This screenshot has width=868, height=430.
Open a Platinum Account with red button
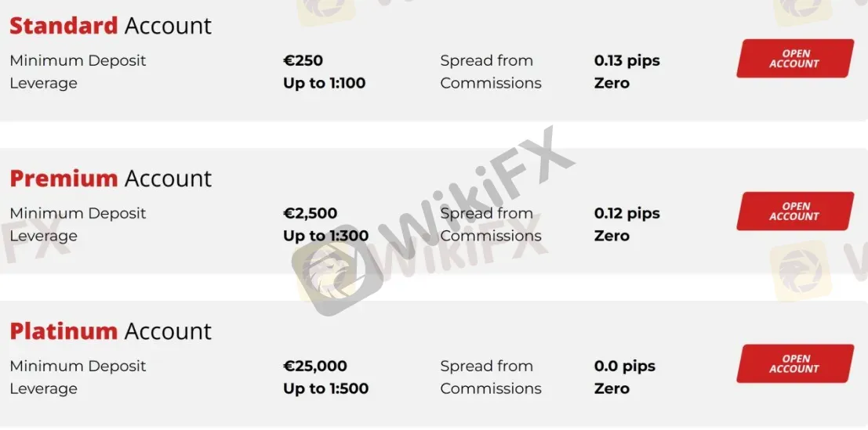coord(795,363)
